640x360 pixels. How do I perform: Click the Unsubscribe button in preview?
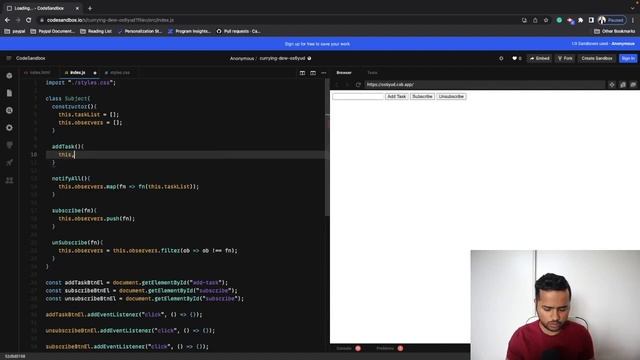pos(451,96)
